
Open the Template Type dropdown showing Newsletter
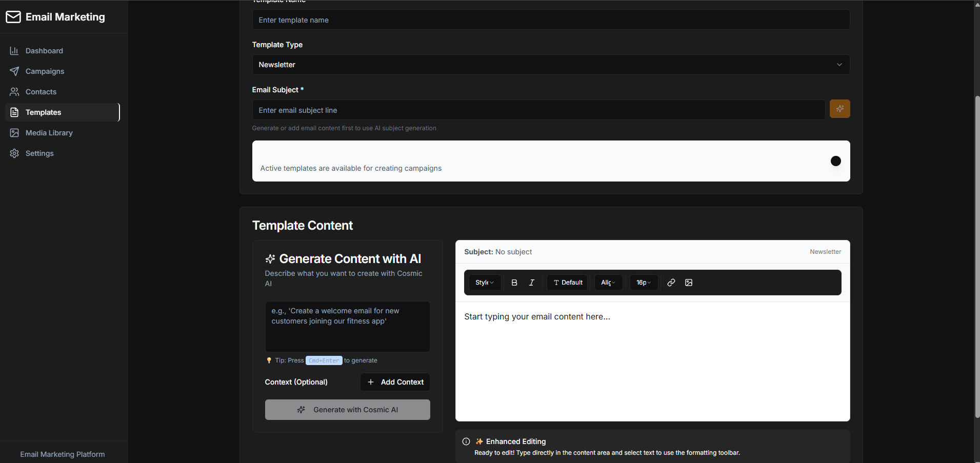550,64
